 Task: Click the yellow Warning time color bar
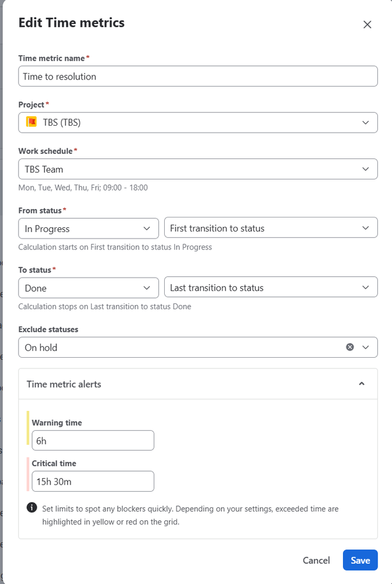coord(28,428)
